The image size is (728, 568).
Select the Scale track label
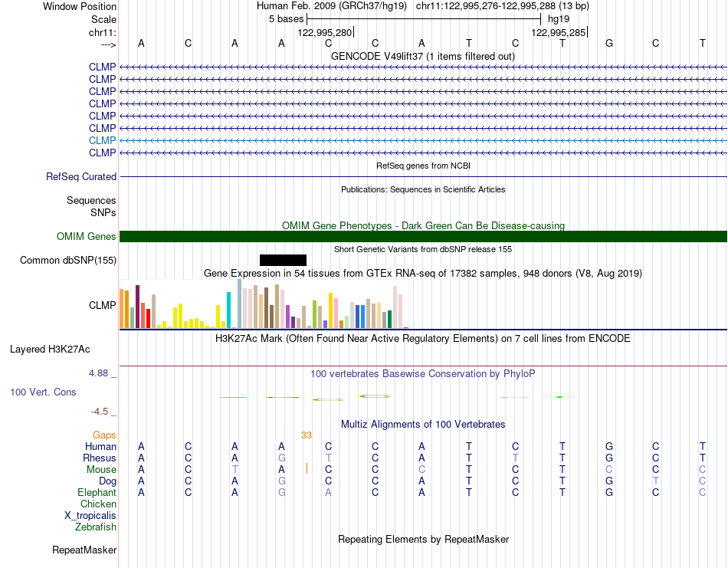103,19
